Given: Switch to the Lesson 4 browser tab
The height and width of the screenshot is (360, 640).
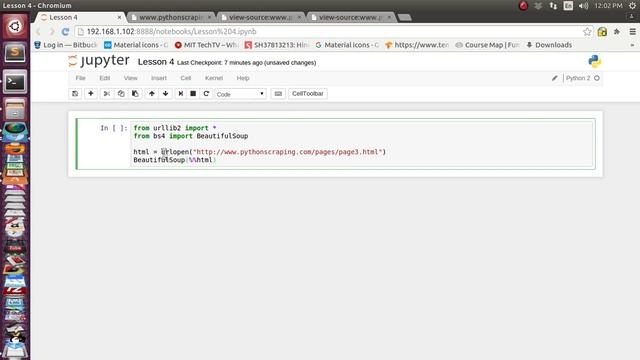Looking at the screenshot, I should [80, 17].
